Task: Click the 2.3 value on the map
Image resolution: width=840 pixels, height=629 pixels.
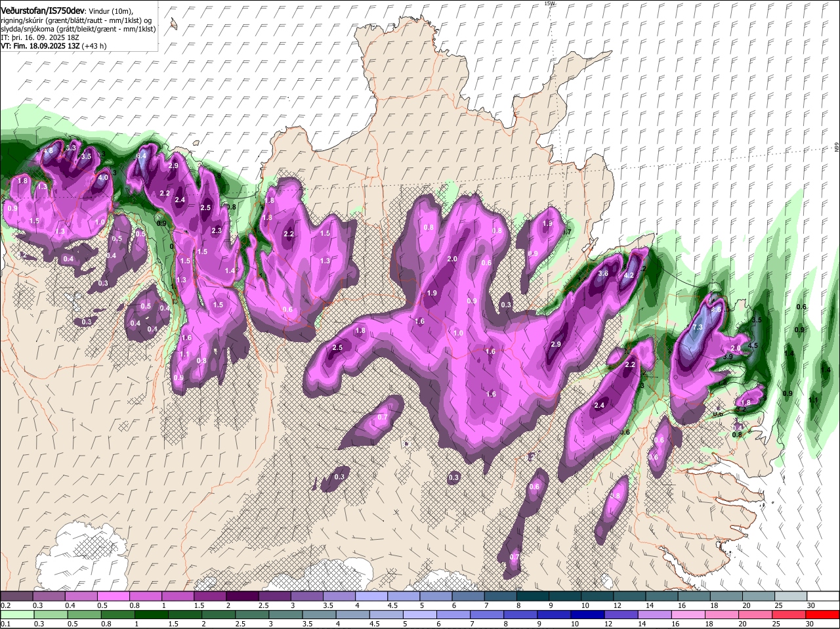Action: 217,230
